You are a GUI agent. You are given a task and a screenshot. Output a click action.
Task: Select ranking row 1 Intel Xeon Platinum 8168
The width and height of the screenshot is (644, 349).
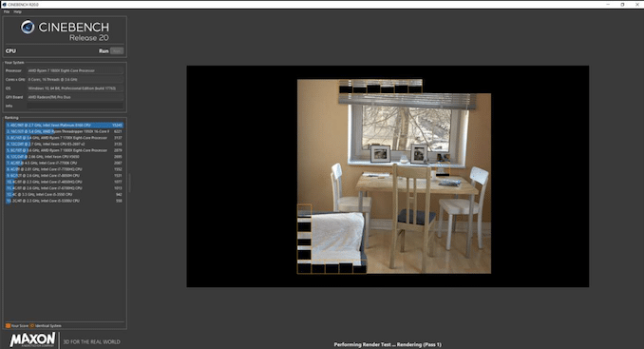tap(64, 125)
